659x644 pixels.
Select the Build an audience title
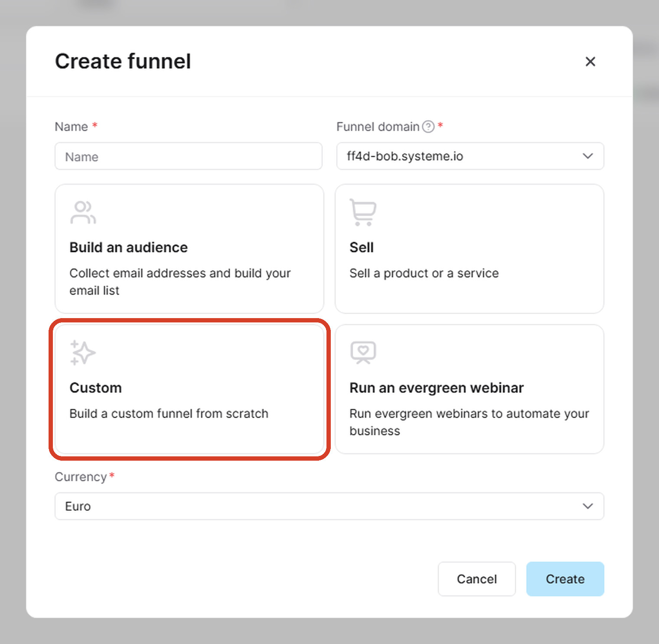coord(129,247)
